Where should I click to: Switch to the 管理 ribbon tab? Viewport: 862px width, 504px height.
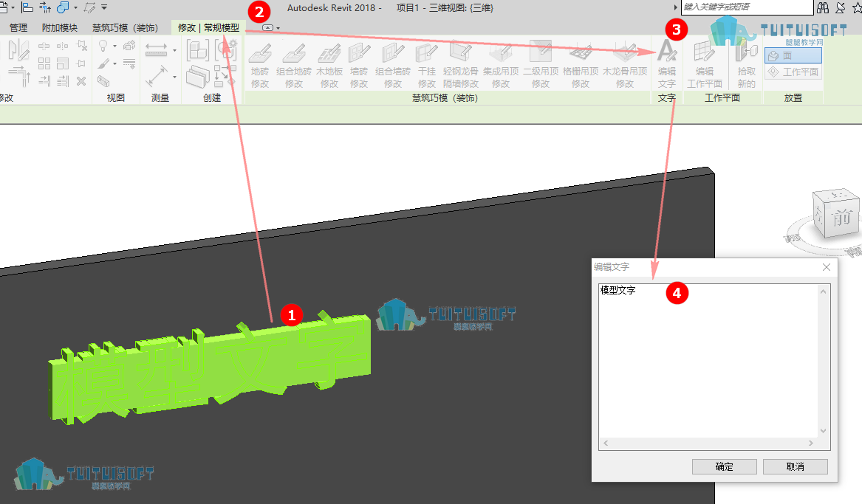[x=18, y=27]
